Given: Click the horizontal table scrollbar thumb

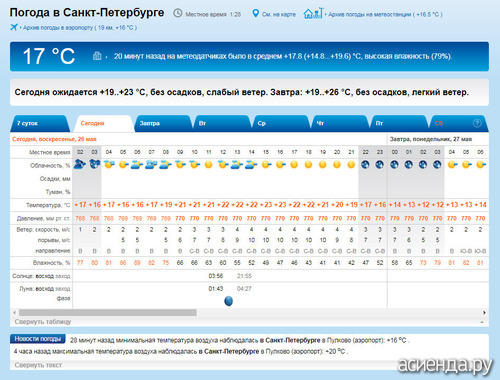Looking at the screenshot, I should point(108,312).
